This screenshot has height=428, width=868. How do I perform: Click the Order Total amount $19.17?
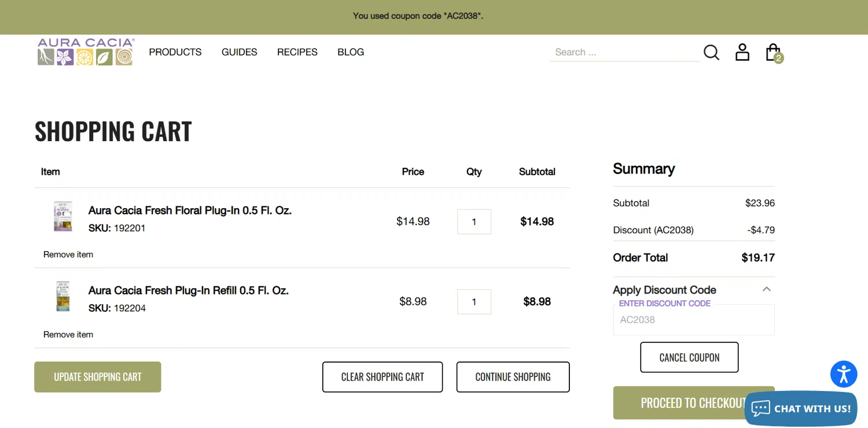[x=758, y=257]
